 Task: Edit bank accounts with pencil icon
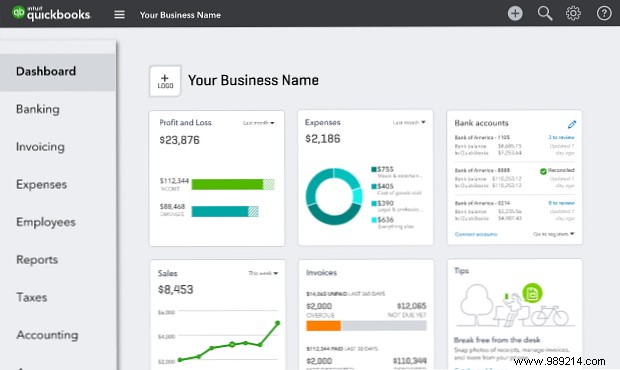(572, 125)
